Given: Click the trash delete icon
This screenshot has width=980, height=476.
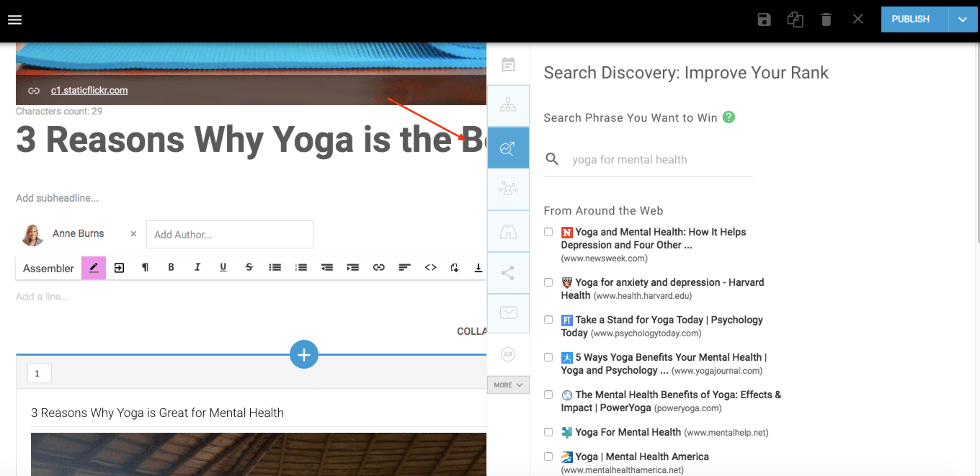Looking at the screenshot, I should (x=826, y=20).
